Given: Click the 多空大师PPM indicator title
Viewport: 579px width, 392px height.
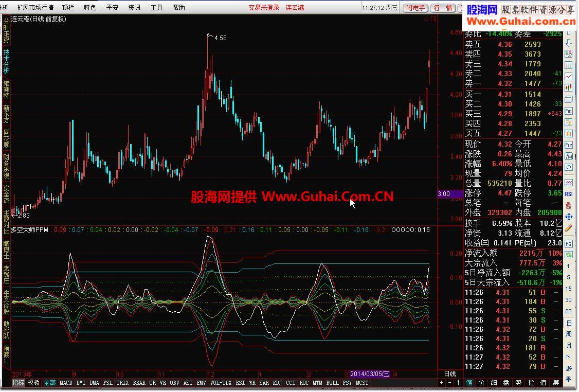Looking at the screenshot, I should click(x=29, y=230).
